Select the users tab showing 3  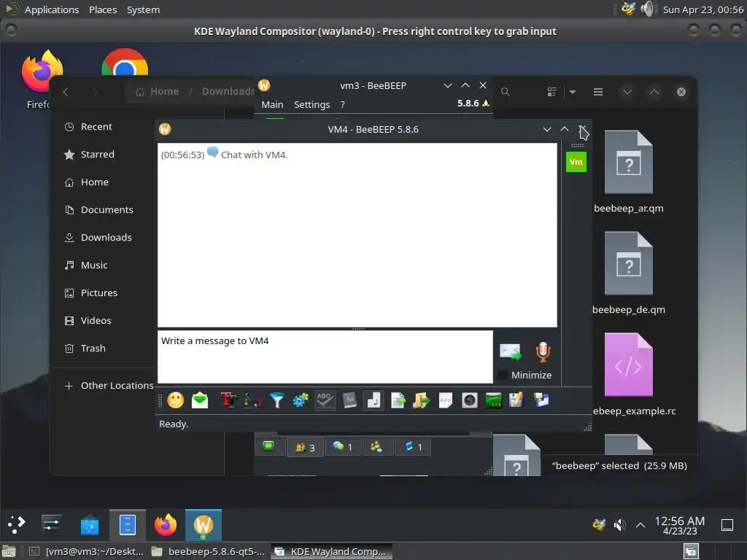[x=305, y=447]
